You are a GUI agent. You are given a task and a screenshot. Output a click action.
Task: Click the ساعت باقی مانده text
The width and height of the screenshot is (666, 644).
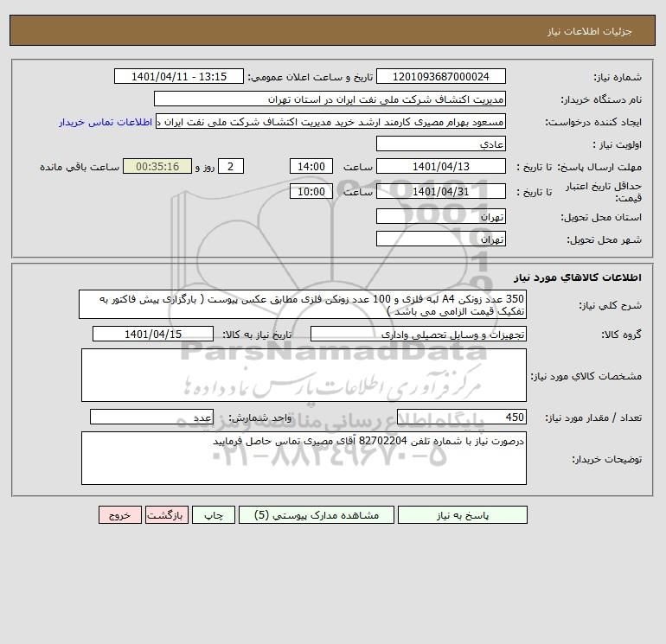[x=80, y=167]
